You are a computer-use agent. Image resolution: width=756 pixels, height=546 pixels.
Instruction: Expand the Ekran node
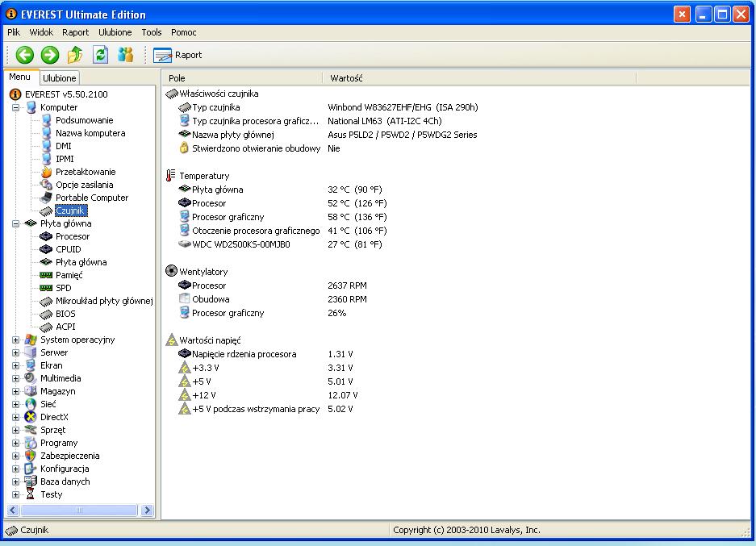[x=16, y=366]
